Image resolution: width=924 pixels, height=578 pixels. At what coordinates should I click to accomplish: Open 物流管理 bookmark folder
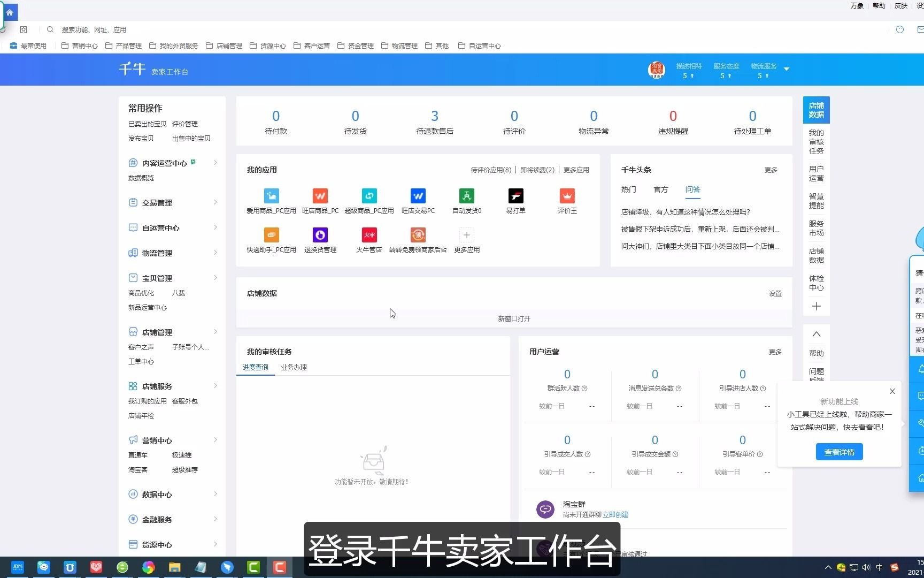click(x=399, y=45)
